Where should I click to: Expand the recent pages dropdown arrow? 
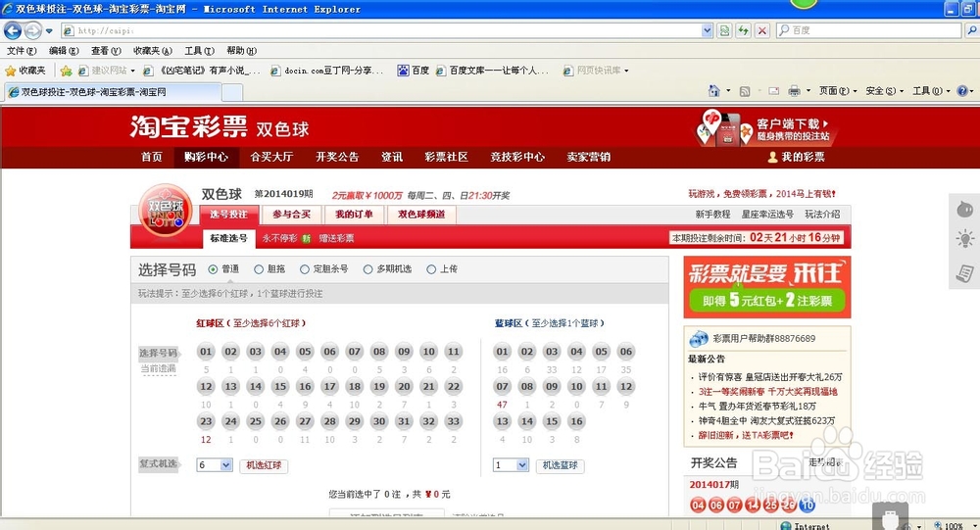coord(49,30)
